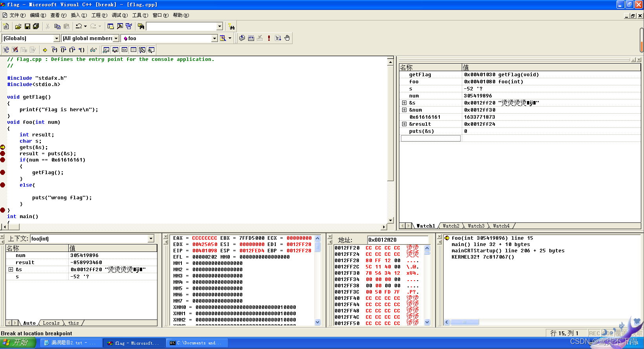
Task: Click the Copy icon in toolbar
Action: point(57,26)
